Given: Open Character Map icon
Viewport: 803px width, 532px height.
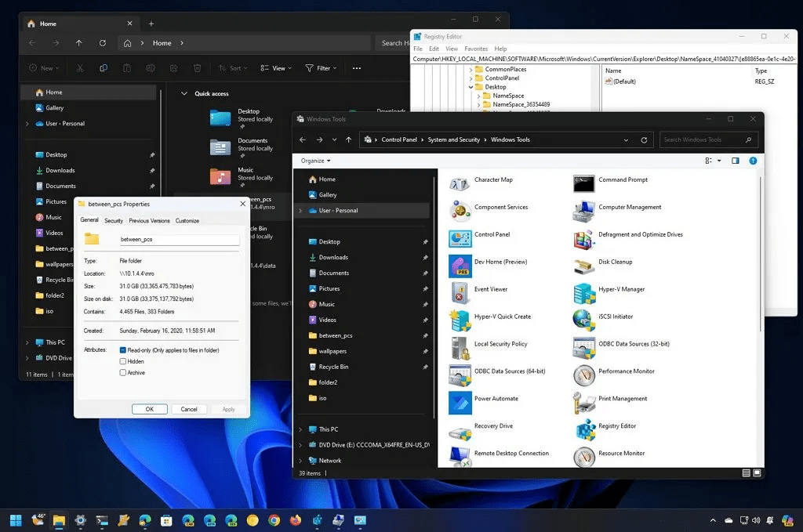Looking at the screenshot, I should 460,183.
